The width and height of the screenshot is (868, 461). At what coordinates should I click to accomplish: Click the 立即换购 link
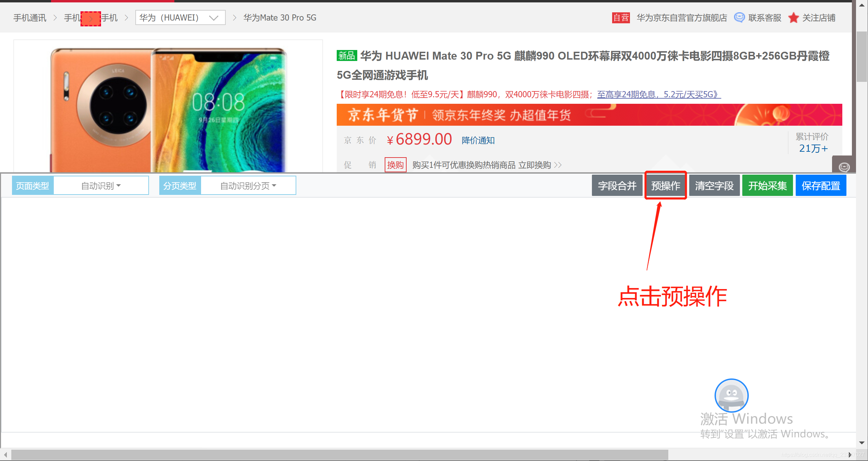pyautogui.click(x=540, y=165)
